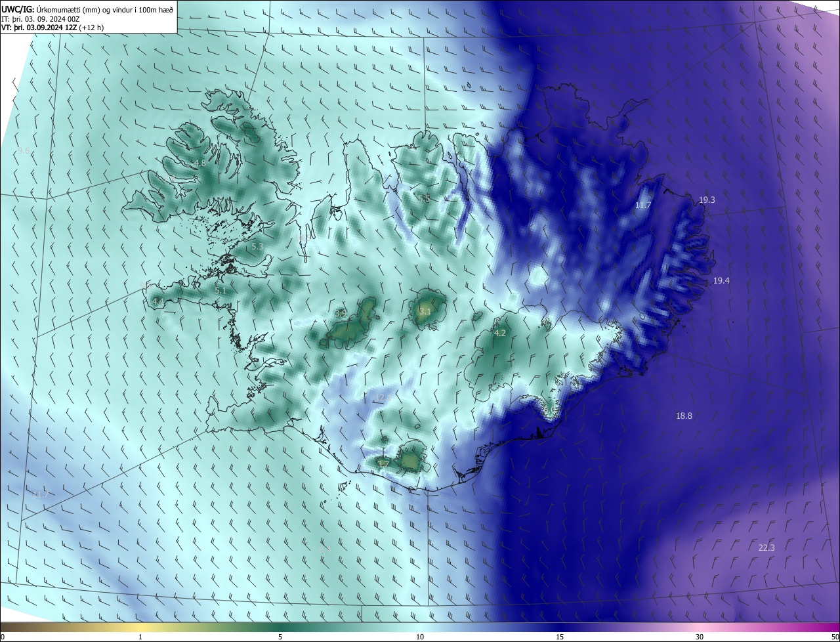Click the 4.2 value on the Vatnajökull glacier
The width and height of the screenshot is (840, 642).
coord(500,333)
